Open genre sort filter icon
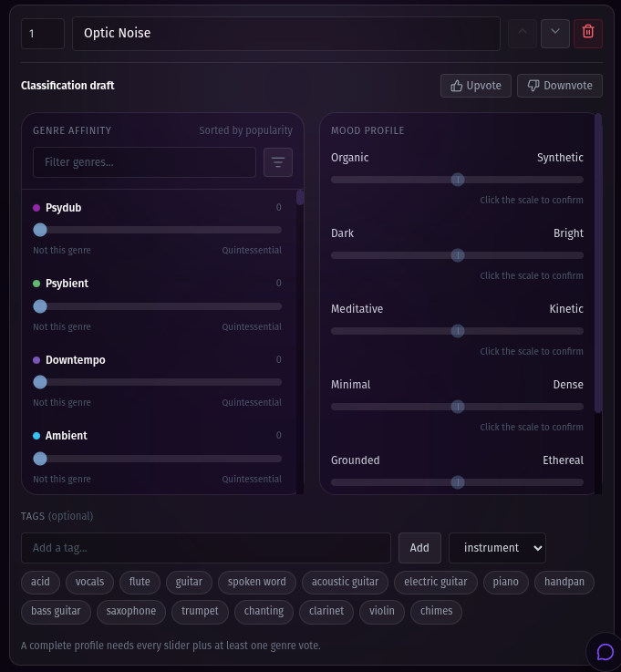 coord(278,162)
